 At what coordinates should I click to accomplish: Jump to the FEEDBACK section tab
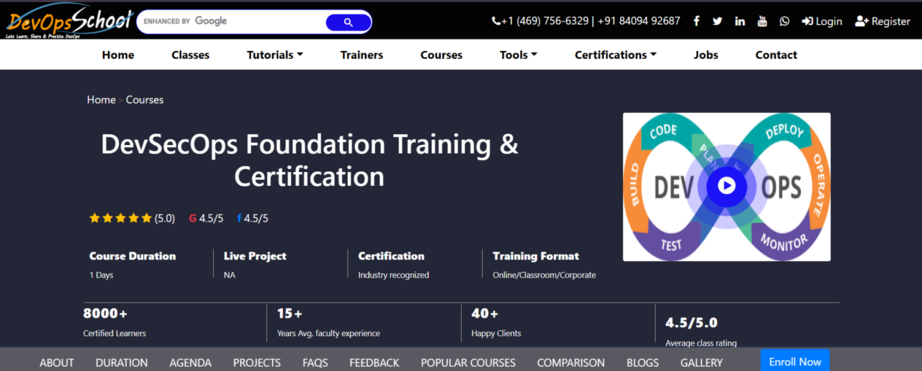click(374, 363)
